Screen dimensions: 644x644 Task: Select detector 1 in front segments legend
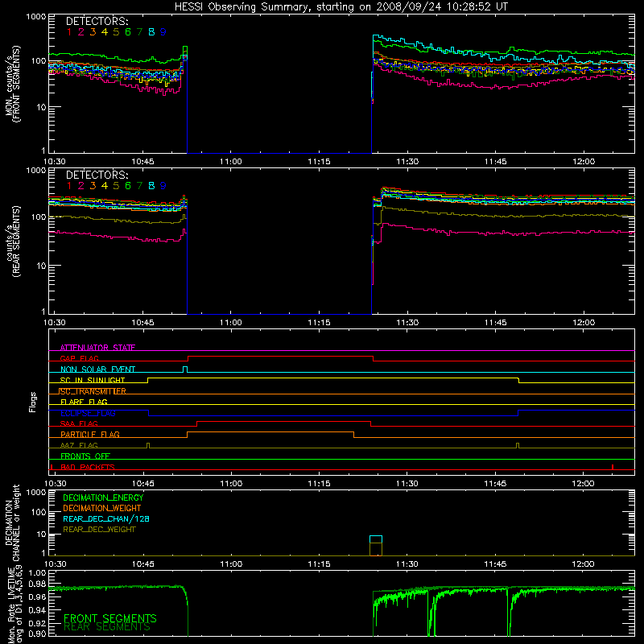point(69,32)
